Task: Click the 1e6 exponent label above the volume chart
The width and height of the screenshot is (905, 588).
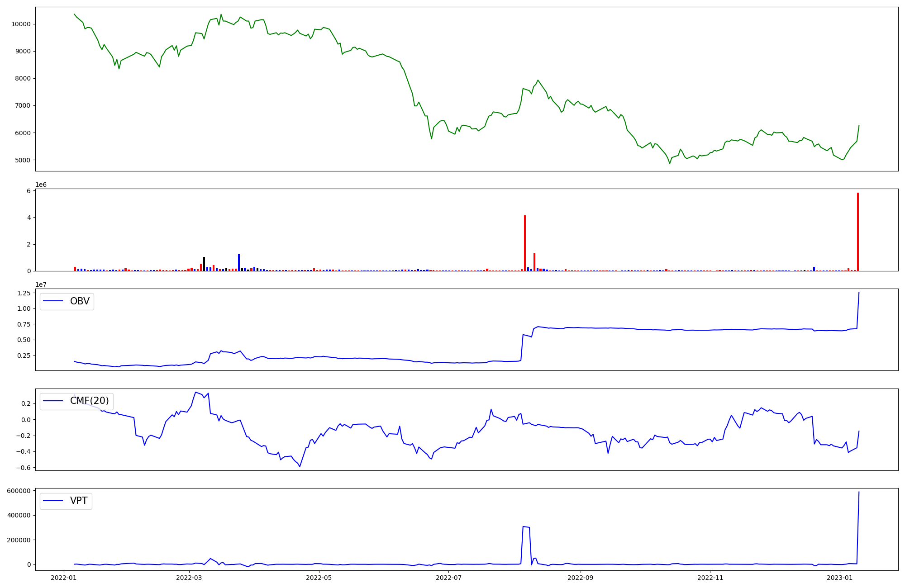Action: click(41, 185)
